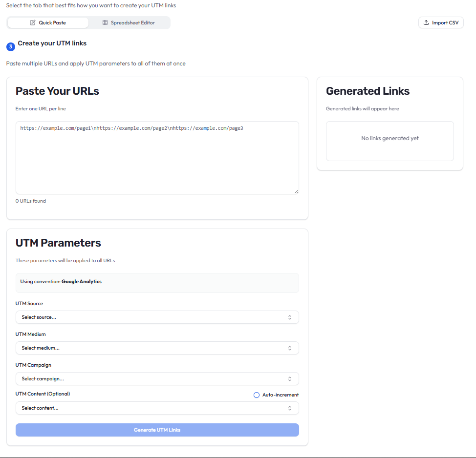Click 'These parameters will be applied' text
The height and width of the screenshot is (458, 476).
point(65,261)
